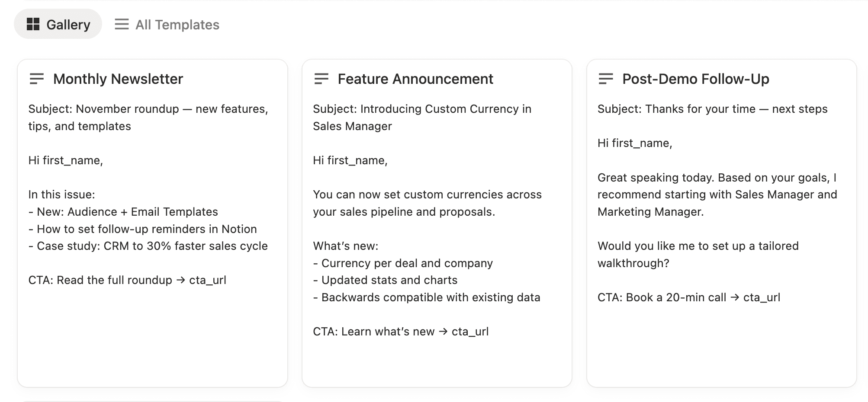Viewport: 868px width, 402px height.
Task: Open the Monthly Newsletter title
Action: click(x=118, y=79)
